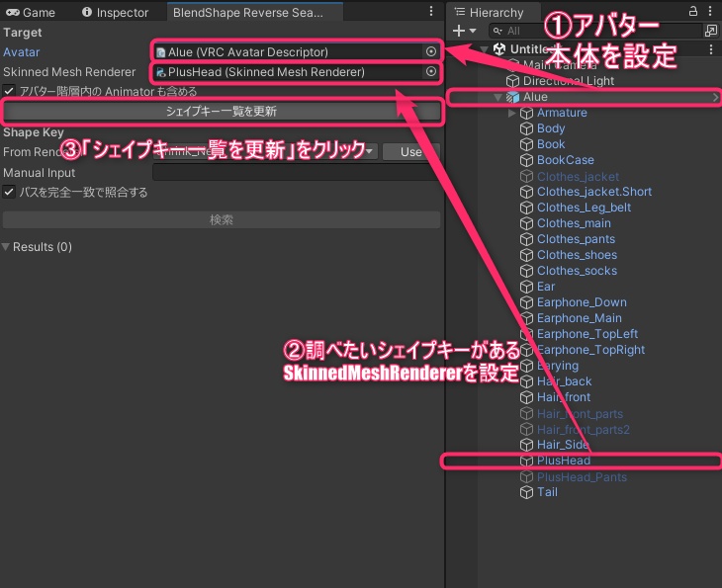Click the 検索 search button

coord(222,219)
